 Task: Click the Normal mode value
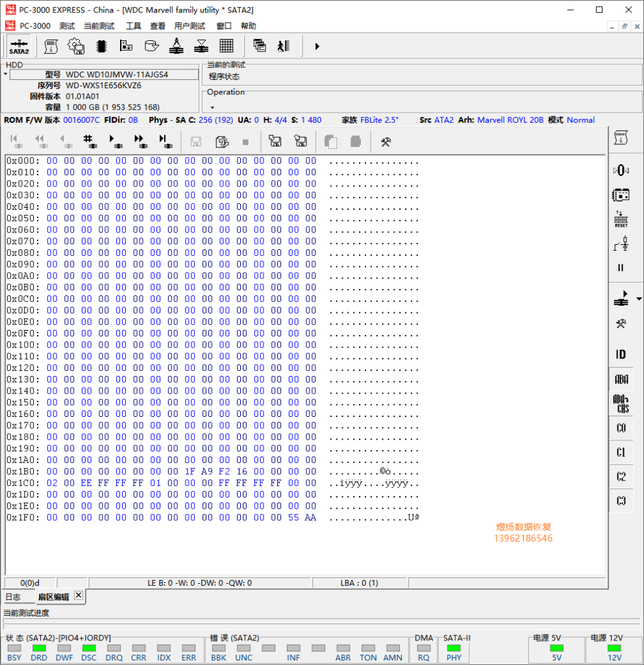tap(581, 120)
